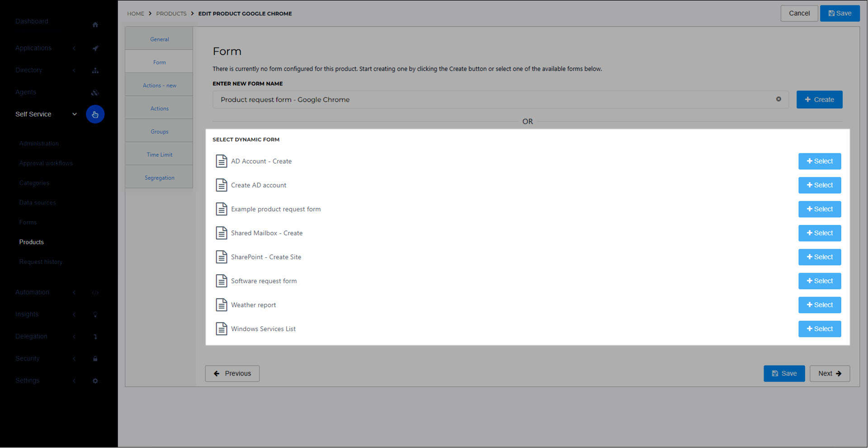Open Request history in the sidebar
Viewport: 868px width, 448px height.
pos(41,262)
